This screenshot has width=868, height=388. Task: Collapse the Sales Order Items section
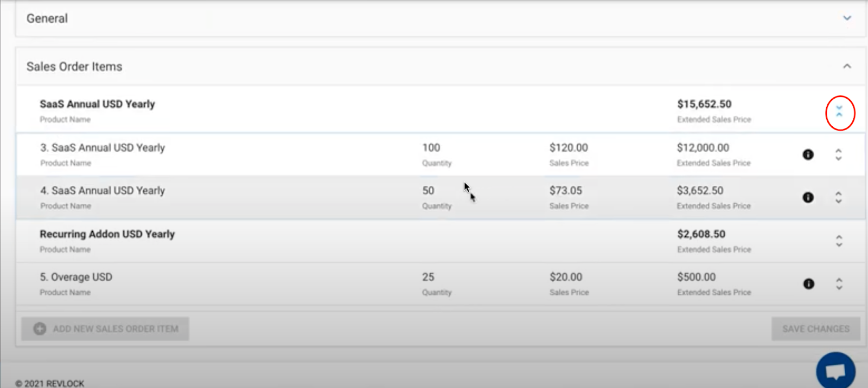pos(847,66)
